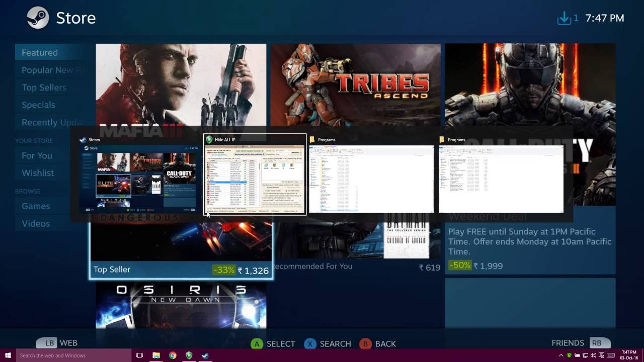The width and height of the screenshot is (644, 362).
Task: Open Friends with the RB button
Action: [x=581, y=343]
